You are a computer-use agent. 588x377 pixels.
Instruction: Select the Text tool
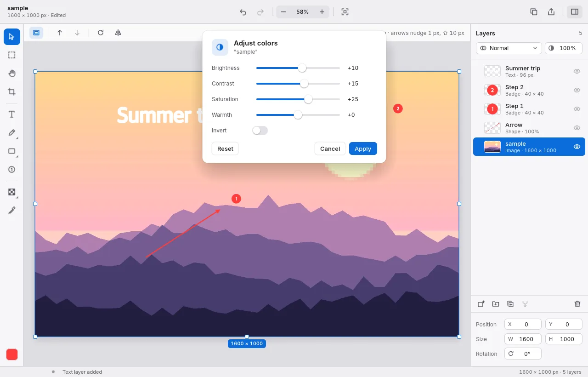(12, 114)
